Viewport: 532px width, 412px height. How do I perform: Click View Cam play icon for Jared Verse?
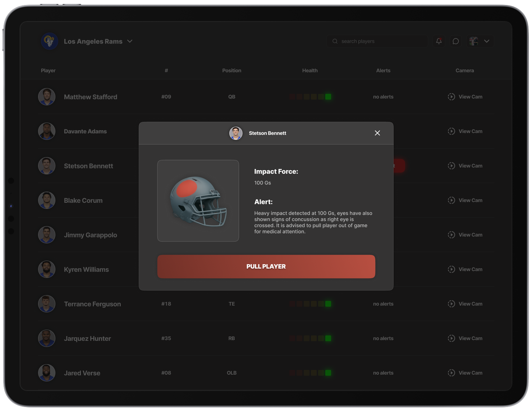[451, 373]
